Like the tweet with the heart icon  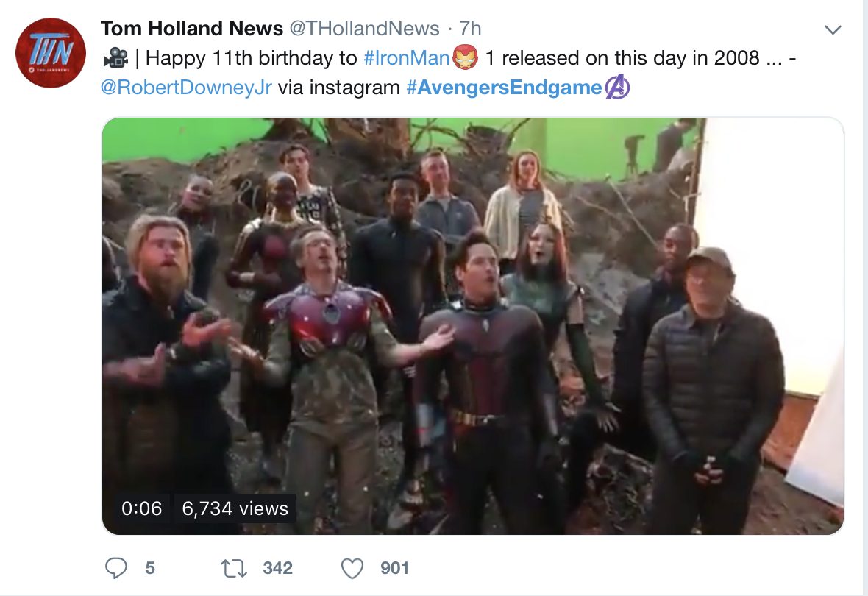click(353, 568)
